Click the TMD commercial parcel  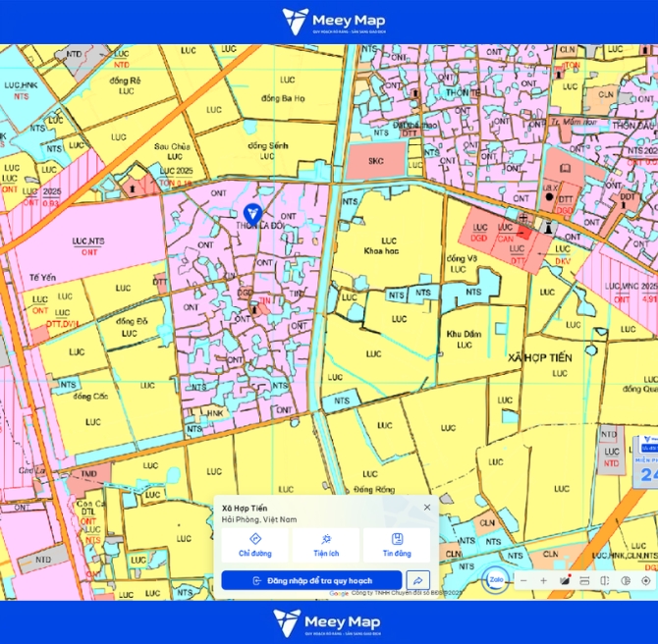88,474
